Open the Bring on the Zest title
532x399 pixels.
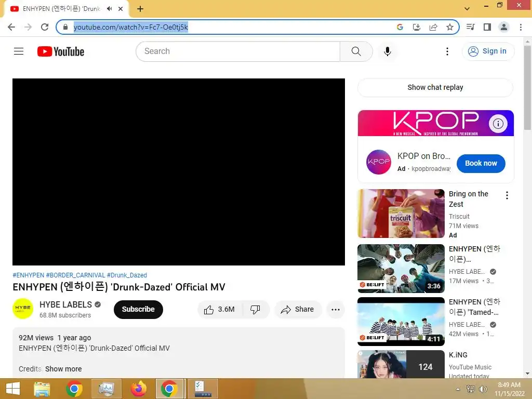469,199
